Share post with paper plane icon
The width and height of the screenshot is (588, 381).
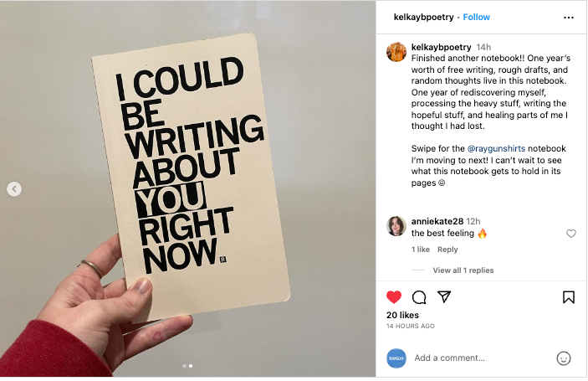[x=444, y=297]
